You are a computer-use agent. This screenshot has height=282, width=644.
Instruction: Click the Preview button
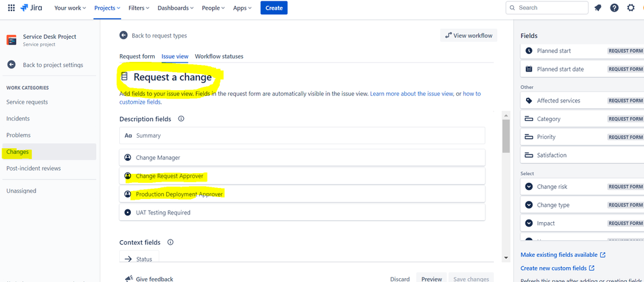tap(431, 279)
